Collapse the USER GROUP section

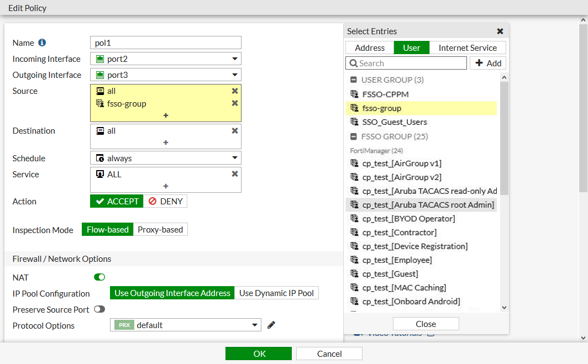tap(354, 80)
